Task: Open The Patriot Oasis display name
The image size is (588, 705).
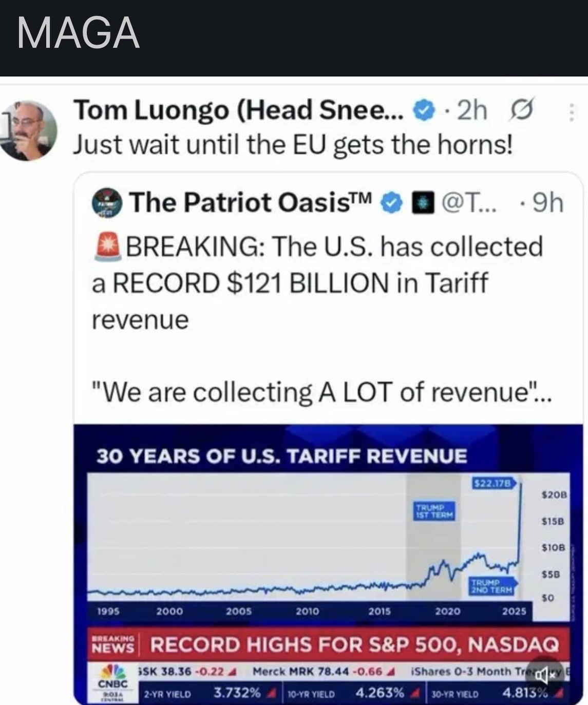Action: 250,203
